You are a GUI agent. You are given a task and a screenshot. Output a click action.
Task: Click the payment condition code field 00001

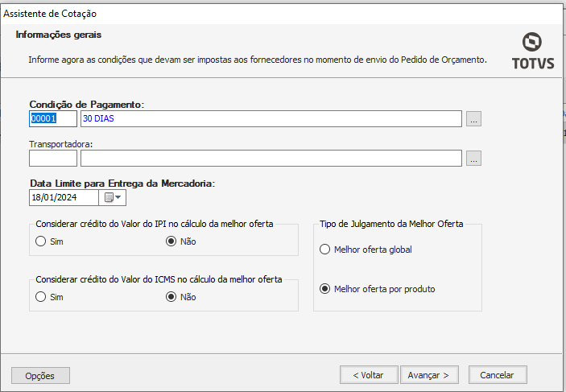(x=52, y=119)
